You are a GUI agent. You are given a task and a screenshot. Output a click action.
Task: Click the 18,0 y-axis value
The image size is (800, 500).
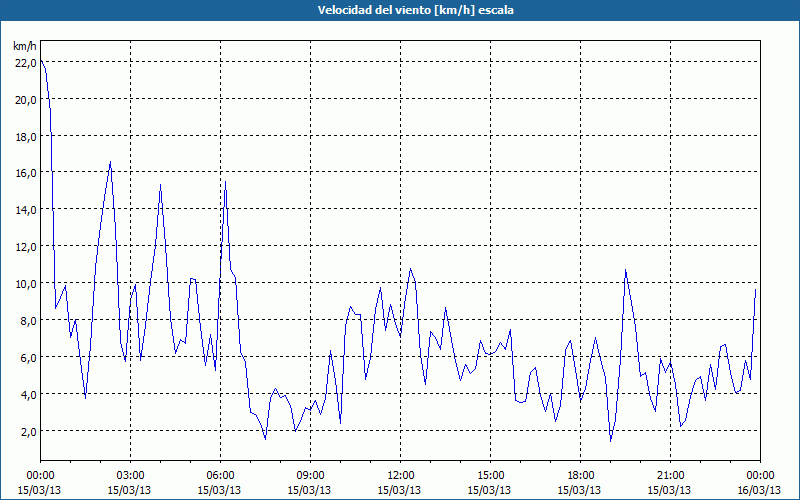[x=26, y=137]
